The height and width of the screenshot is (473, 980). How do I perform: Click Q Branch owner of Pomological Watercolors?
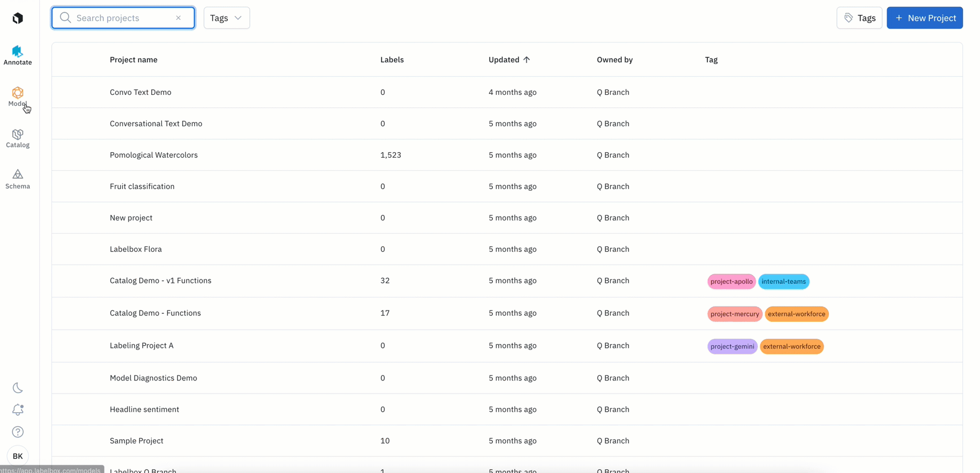(613, 155)
